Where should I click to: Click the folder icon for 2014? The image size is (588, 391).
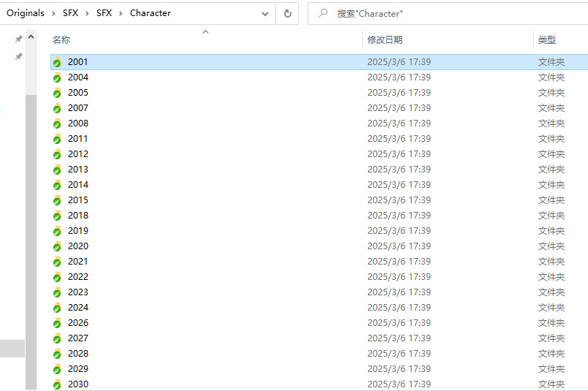click(x=57, y=186)
